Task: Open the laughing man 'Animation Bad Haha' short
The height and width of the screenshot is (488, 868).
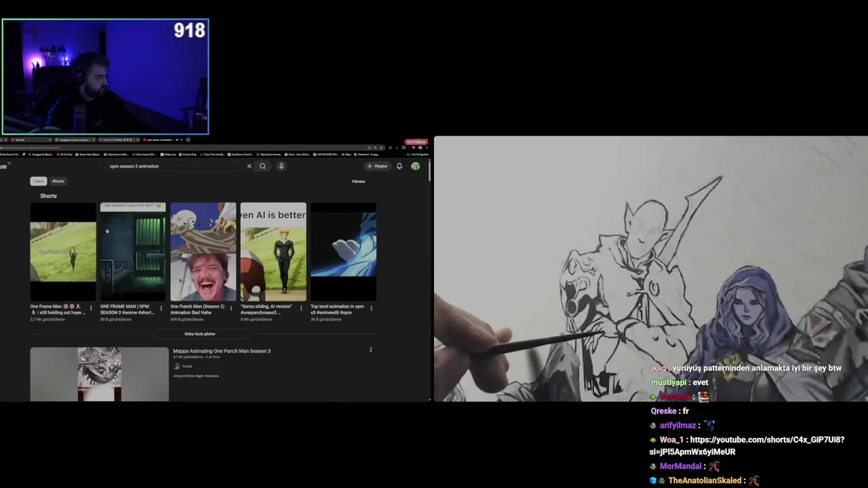Action: 203,251
